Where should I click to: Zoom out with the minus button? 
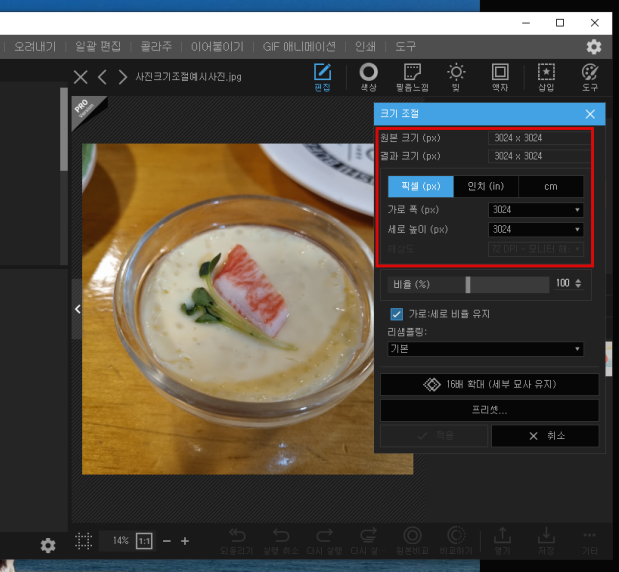(167, 541)
